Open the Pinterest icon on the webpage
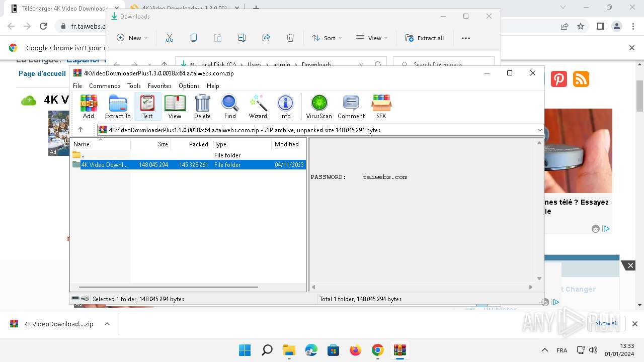Viewport: 644px width, 362px height. tap(559, 79)
